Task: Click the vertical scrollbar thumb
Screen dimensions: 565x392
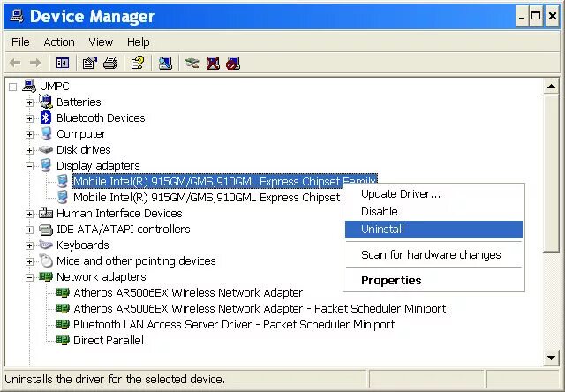Action: coord(551,173)
